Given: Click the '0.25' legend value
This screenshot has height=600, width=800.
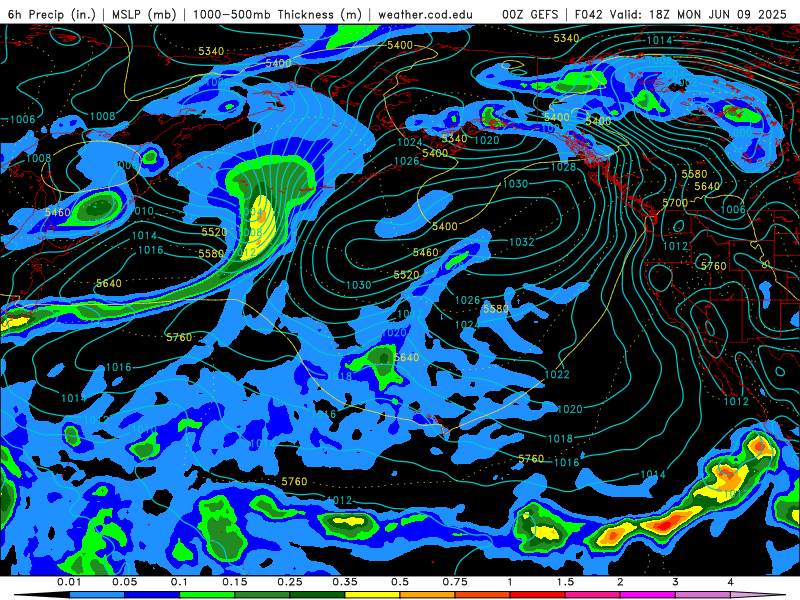Looking at the screenshot, I should pyautogui.click(x=290, y=582).
